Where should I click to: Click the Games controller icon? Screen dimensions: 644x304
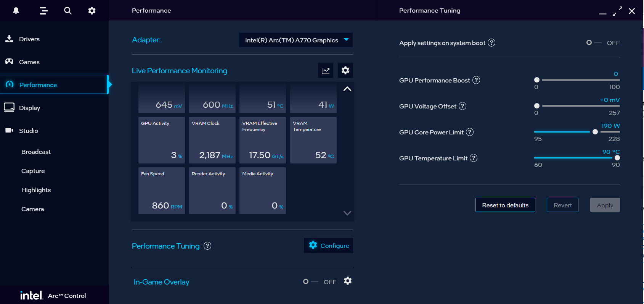pyautogui.click(x=9, y=61)
